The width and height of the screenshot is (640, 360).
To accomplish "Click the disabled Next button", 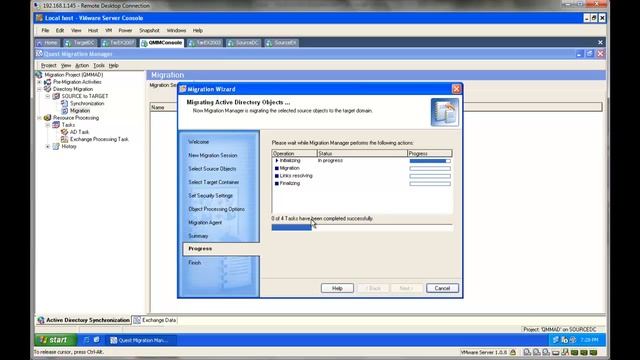I will tap(406, 288).
